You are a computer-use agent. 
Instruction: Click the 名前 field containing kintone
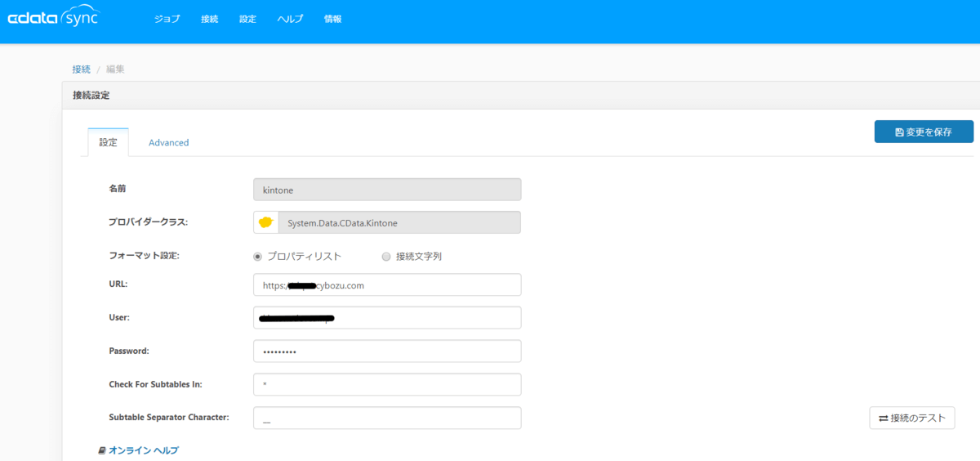(387, 190)
